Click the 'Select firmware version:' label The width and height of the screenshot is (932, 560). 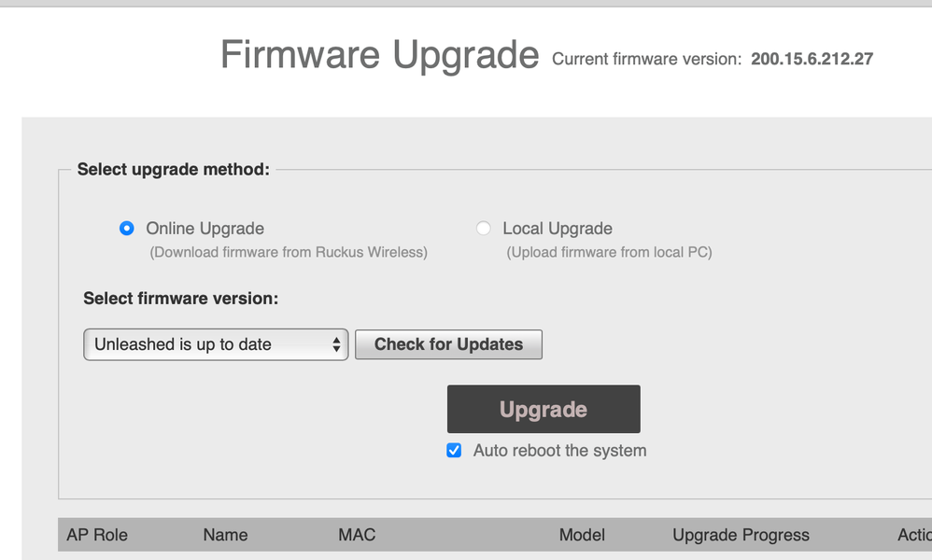pos(181,299)
